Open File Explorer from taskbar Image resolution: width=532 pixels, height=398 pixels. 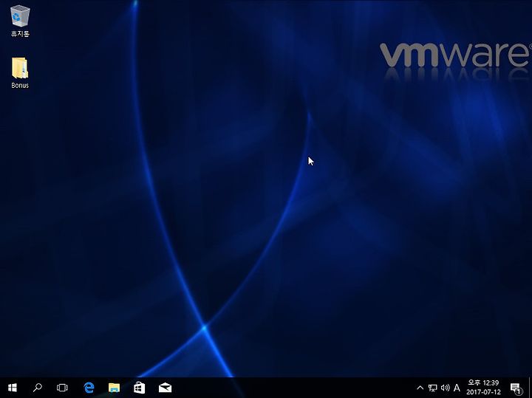[x=114, y=388]
